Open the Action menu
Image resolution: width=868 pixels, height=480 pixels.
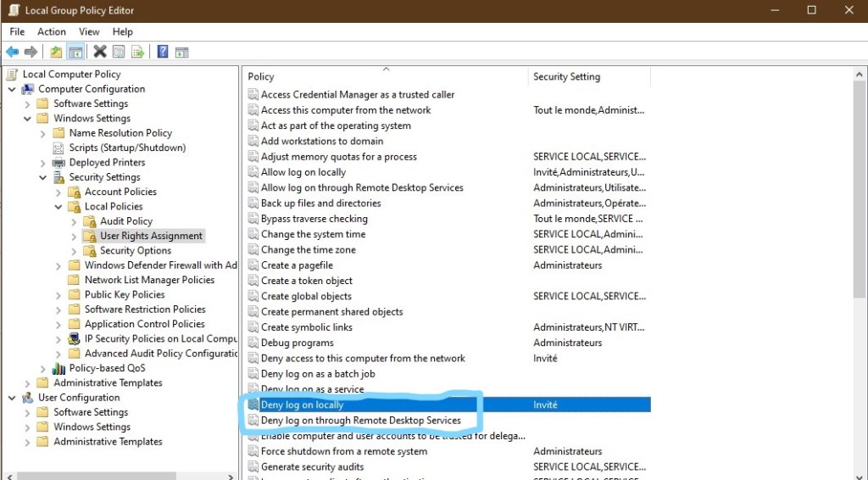pyautogui.click(x=52, y=31)
